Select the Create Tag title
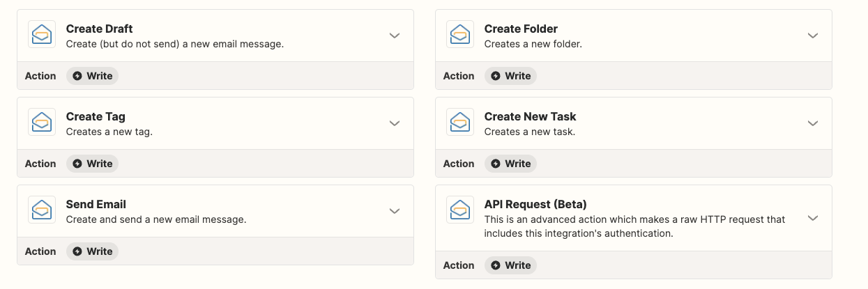The height and width of the screenshot is (289, 868). [96, 116]
